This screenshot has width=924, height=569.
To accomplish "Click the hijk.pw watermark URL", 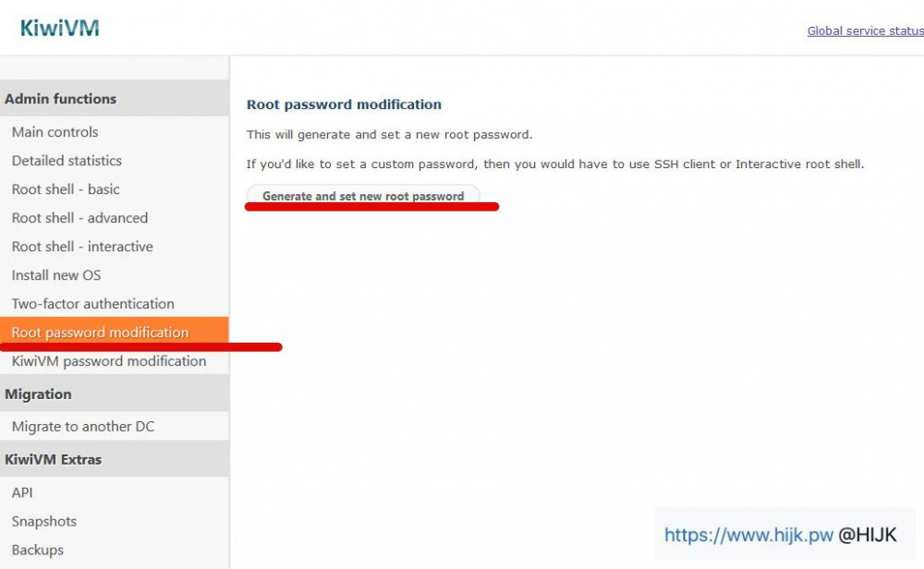I will tap(748, 535).
